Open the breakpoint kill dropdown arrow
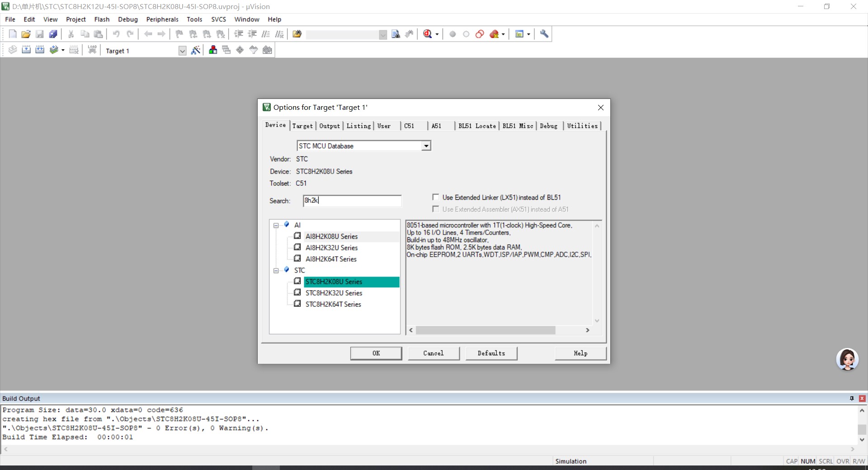 [x=503, y=34]
